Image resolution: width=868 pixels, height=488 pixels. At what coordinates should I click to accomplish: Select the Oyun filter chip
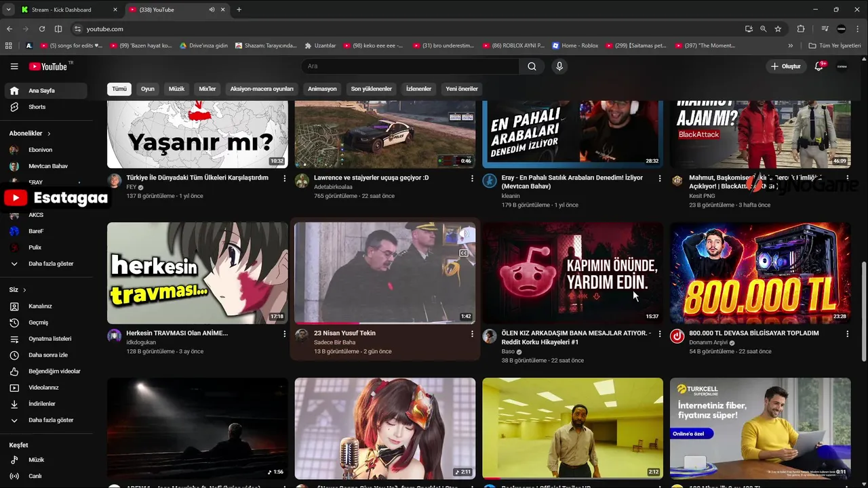pos(148,89)
